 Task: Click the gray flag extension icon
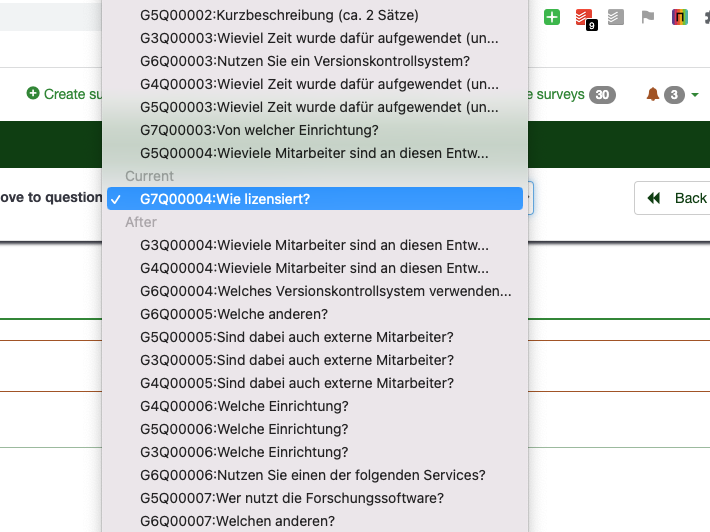[x=648, y=17]
